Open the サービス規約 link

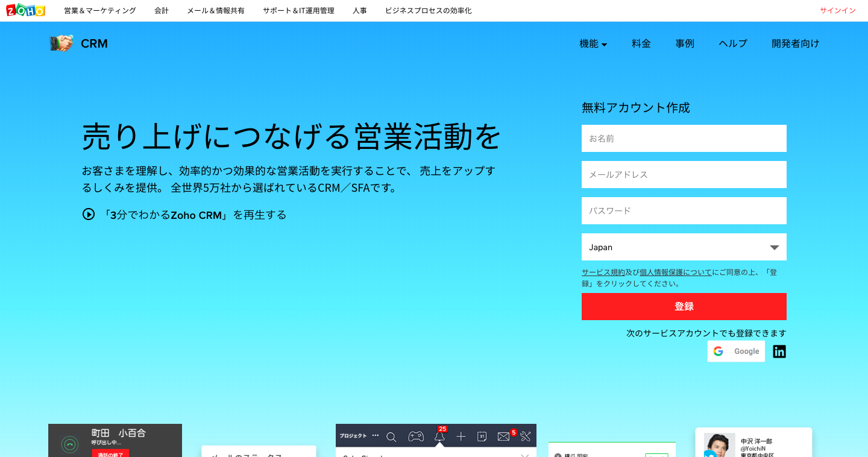coord(603,273)
